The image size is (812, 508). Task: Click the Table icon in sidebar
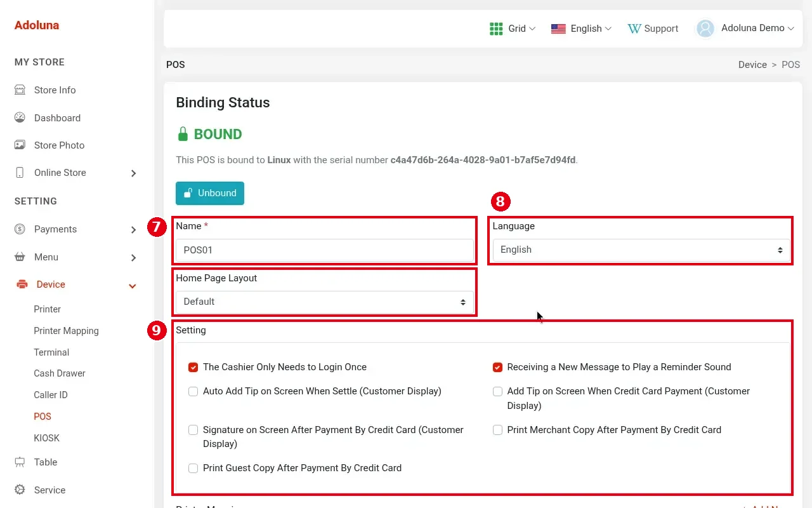20,462
